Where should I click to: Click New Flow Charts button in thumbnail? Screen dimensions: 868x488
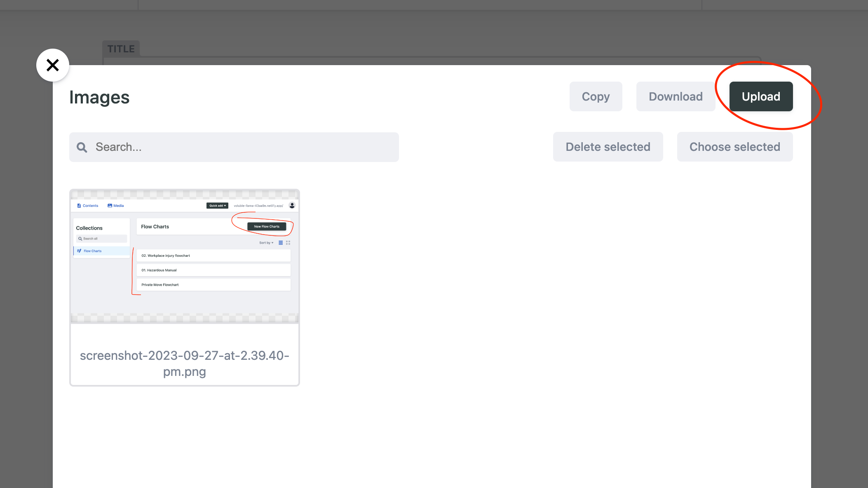pyautogui.click(x=267, y=226)
